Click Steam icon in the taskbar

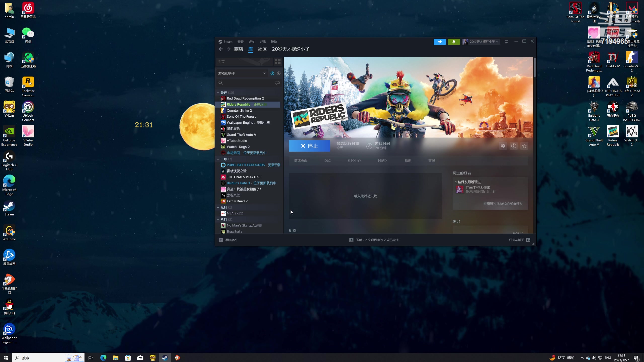click(165, 357)
